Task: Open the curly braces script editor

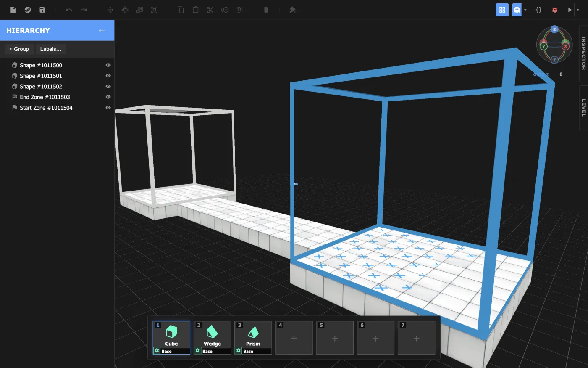Action: [x=538, y=10]
